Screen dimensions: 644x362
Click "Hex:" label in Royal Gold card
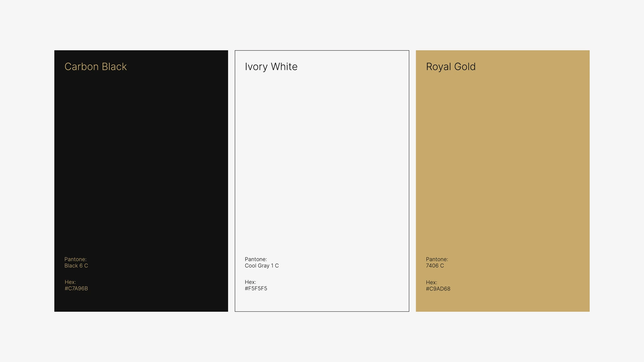(432, 283)
